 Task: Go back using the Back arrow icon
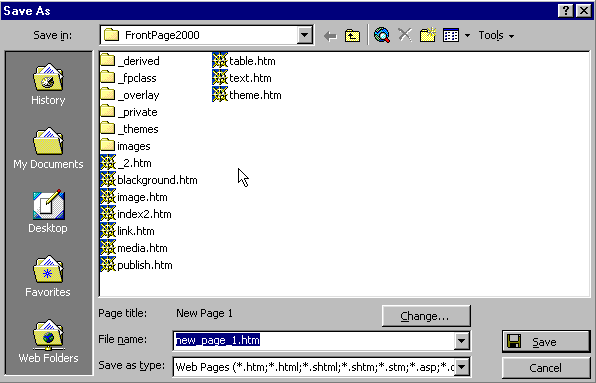(x=330, y=36)
